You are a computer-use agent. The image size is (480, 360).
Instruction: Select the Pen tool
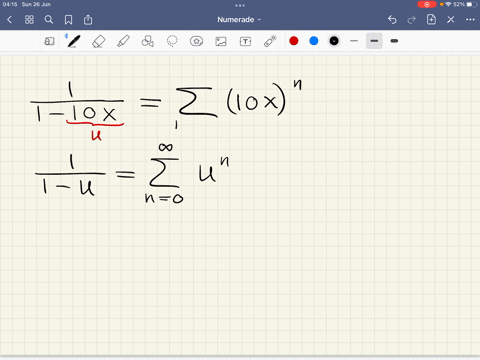tap(73, 41)
